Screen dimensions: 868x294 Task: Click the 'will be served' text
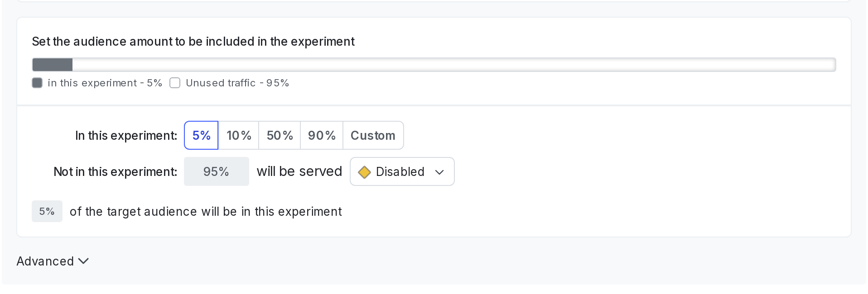[299, 171]
